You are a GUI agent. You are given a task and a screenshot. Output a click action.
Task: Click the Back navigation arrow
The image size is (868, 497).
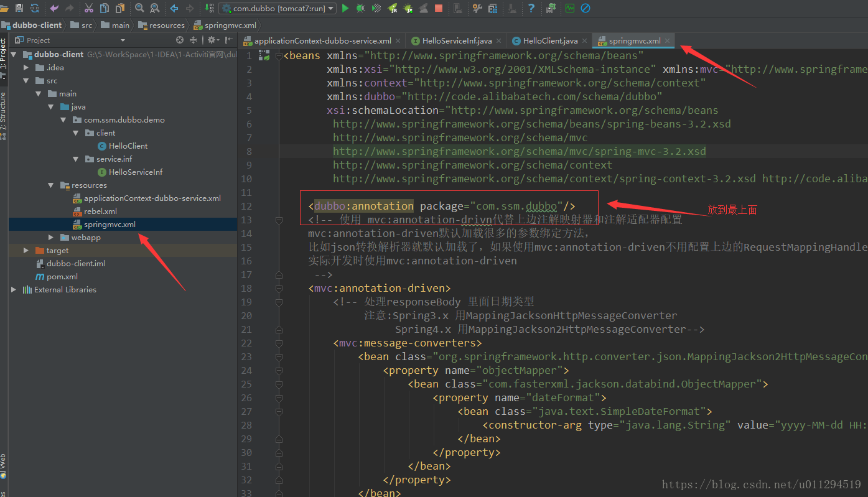coord(174,8)
